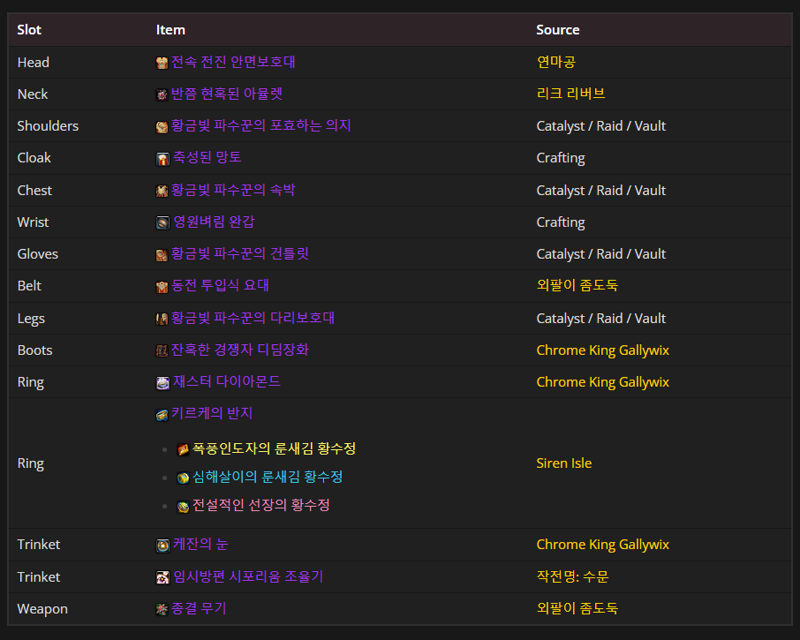The image size is (800, 640).
Task: Follow Chrome King Gallywix source for 케잔의 눈
Action: 603,545
